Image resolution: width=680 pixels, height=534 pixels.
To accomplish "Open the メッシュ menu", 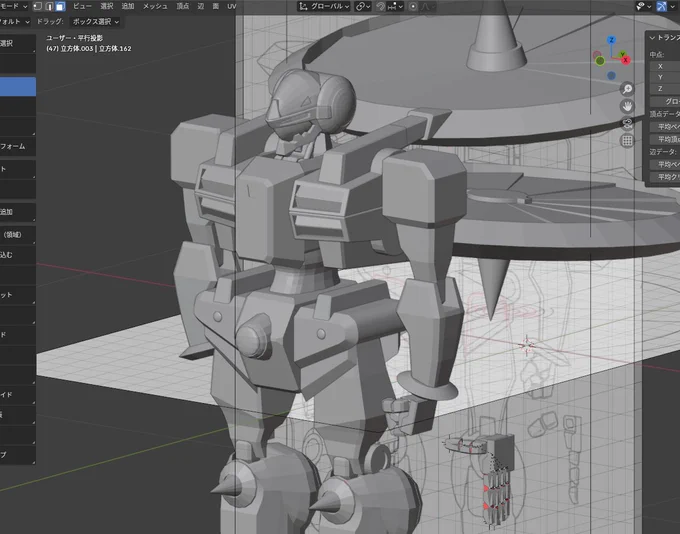I will coord(155,6).
